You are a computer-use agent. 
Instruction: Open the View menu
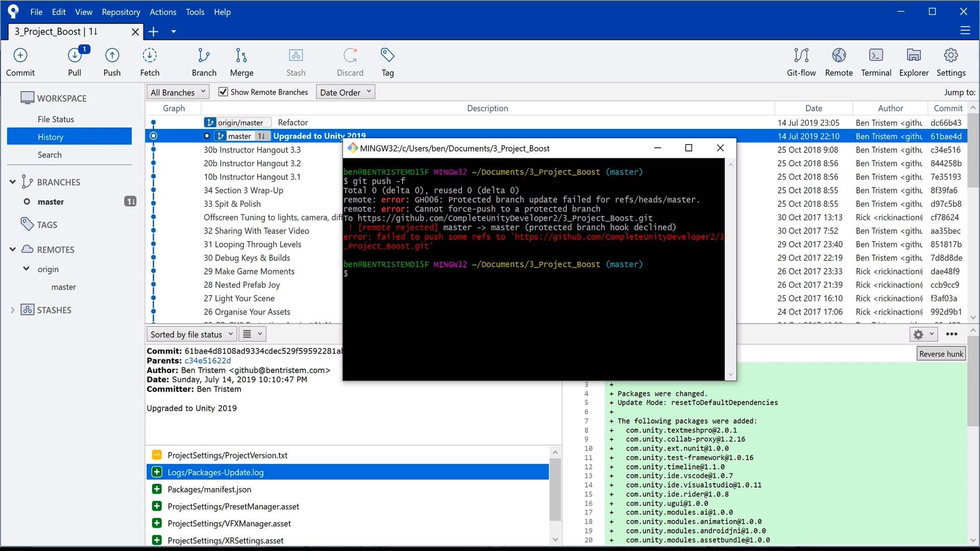84,12
